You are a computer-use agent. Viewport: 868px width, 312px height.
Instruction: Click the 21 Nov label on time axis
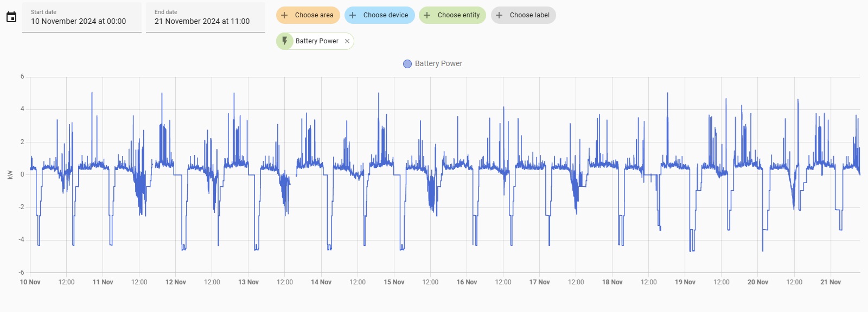(831, 282)
